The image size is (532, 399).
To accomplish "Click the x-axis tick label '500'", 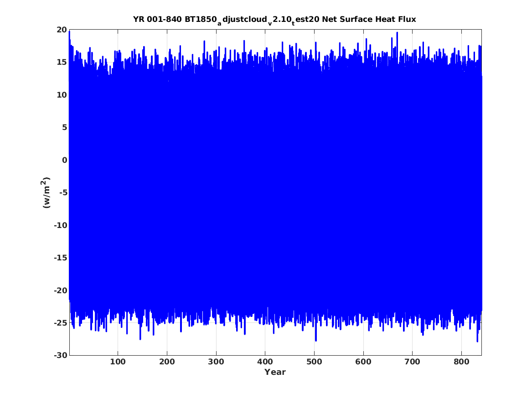I will [314, 362].
